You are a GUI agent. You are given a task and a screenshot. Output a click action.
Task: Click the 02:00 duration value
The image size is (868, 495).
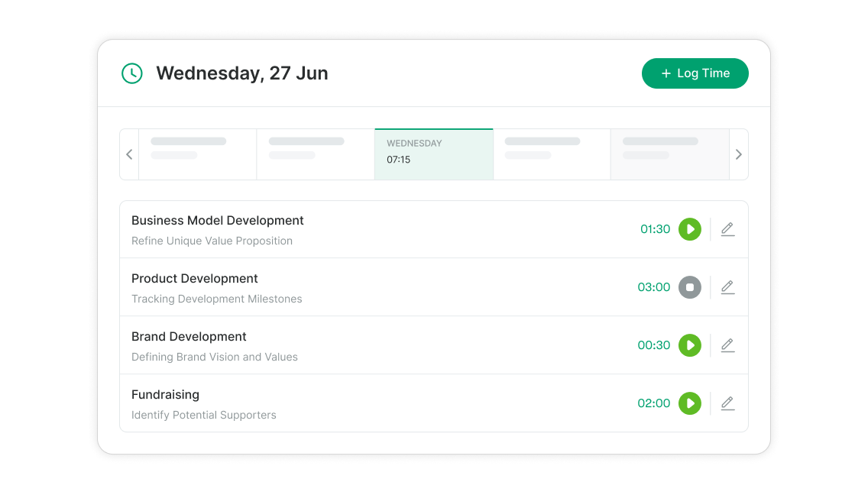point(654,403)
